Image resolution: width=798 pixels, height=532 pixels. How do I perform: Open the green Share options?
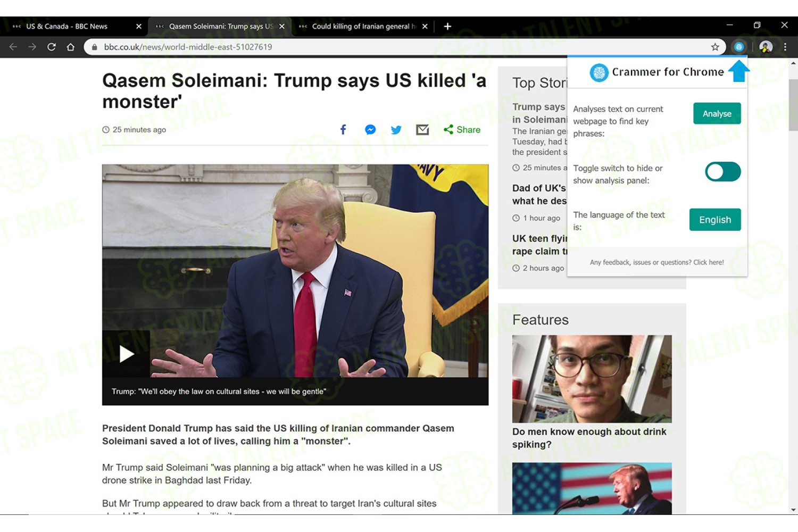pos(462,129)
